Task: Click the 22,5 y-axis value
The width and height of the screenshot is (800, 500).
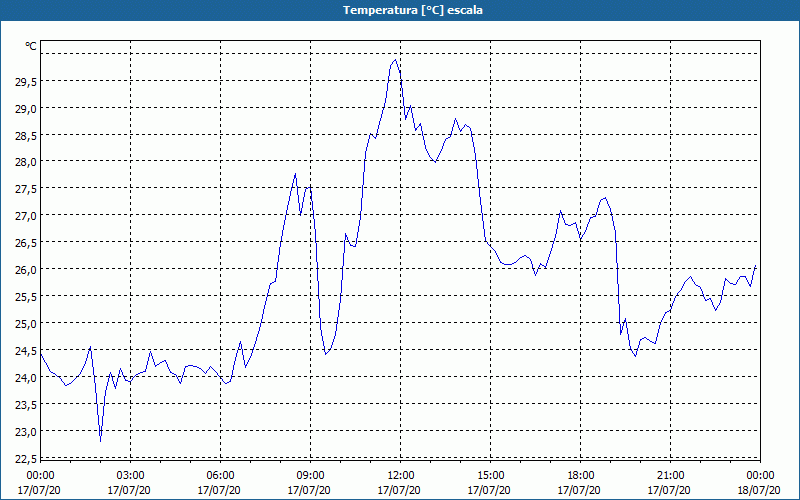Action: tap(25, 459)
